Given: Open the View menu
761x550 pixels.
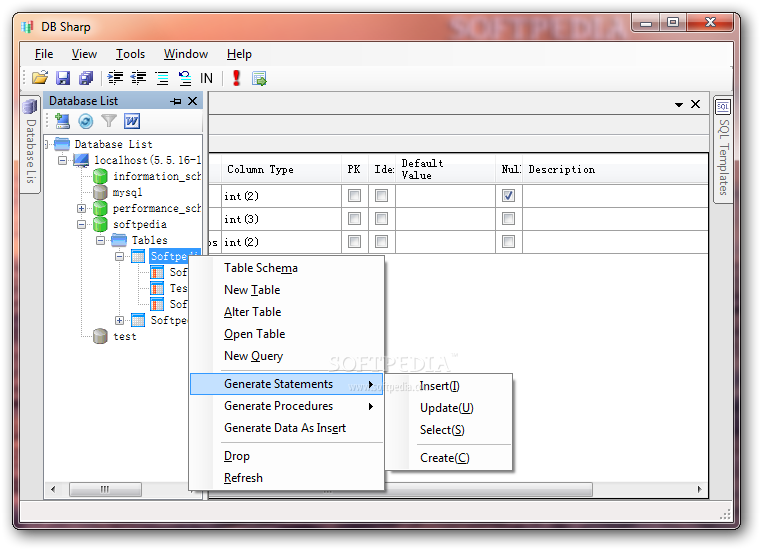Looking at the screenshot, I should (x=84, y=54).
